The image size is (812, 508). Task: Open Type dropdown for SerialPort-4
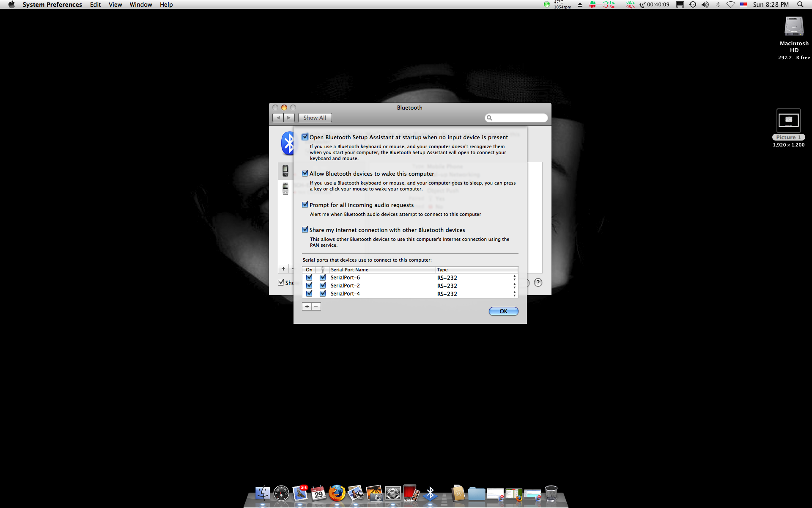click(514, 294)
